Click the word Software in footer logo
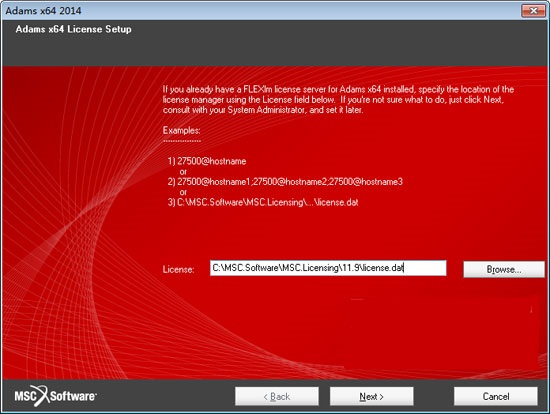 point(73,396)
